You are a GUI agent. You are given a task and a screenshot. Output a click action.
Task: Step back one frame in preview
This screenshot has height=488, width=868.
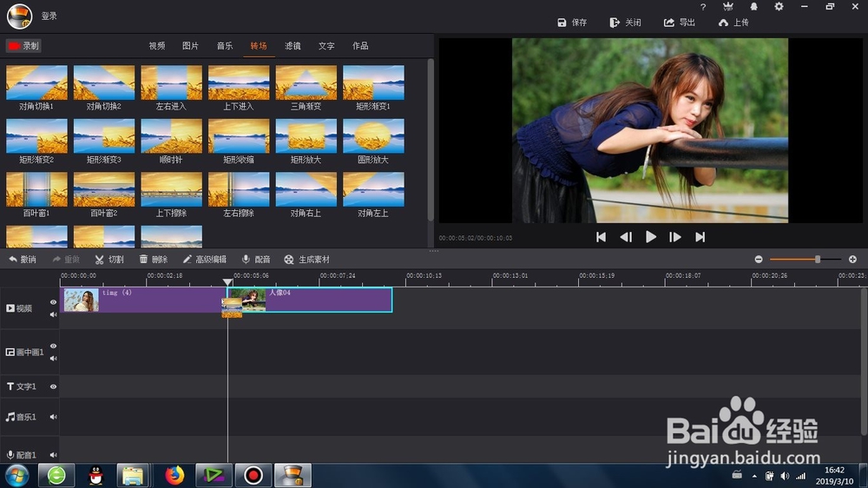coord(626,237)
